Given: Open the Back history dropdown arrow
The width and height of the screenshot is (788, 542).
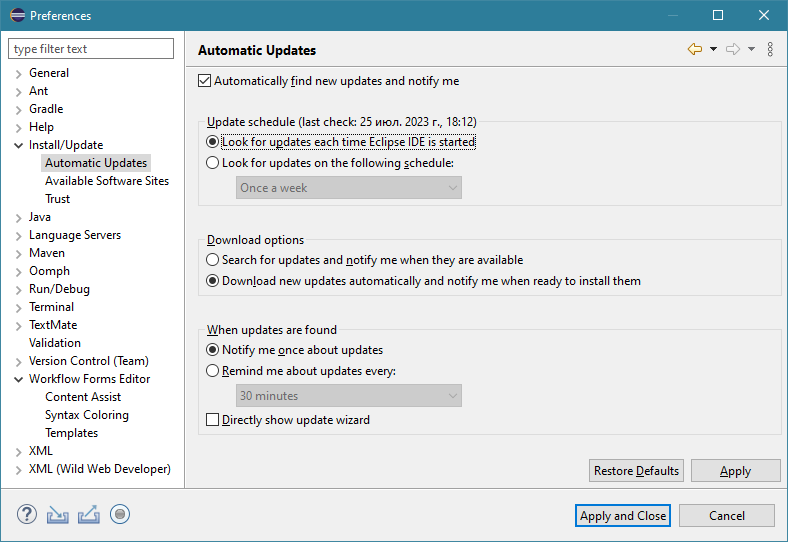Looking at the screenshot, I should point(713,49).
